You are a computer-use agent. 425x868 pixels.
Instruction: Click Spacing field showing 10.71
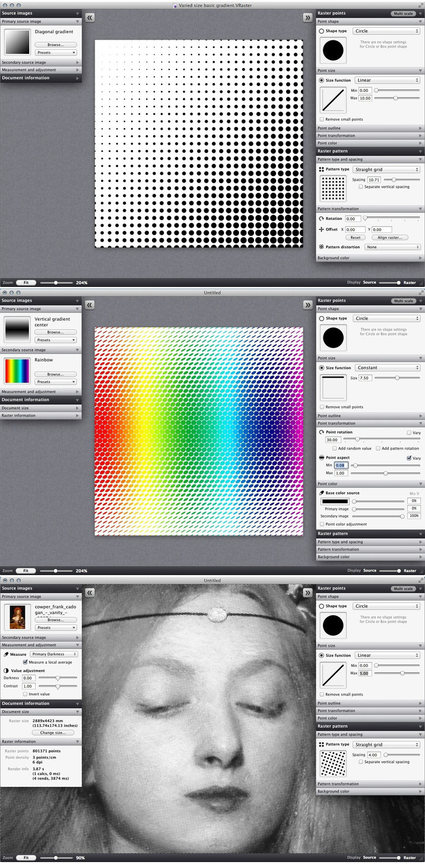[x=375, y=180]
